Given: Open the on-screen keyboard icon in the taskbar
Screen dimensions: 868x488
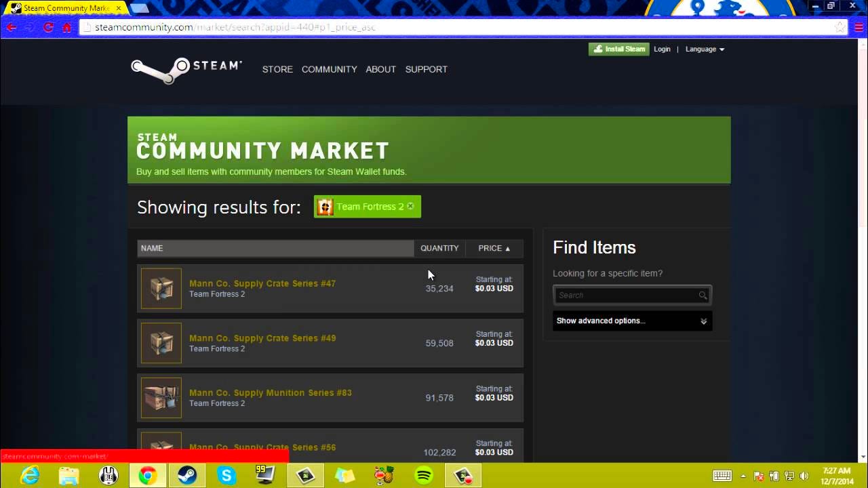Looking at the screenshot, I should point(722,476).
